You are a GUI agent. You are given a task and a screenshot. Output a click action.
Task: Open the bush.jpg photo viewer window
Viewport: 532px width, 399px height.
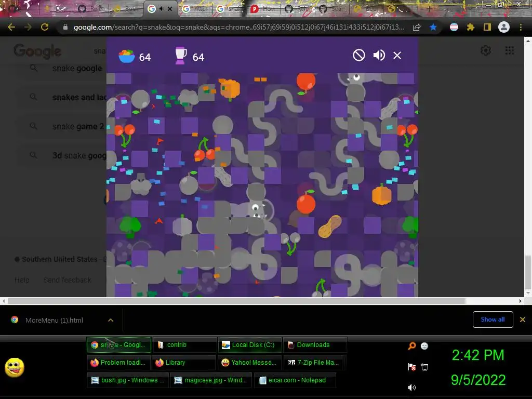pyautogui.click(x=127, y=380)
